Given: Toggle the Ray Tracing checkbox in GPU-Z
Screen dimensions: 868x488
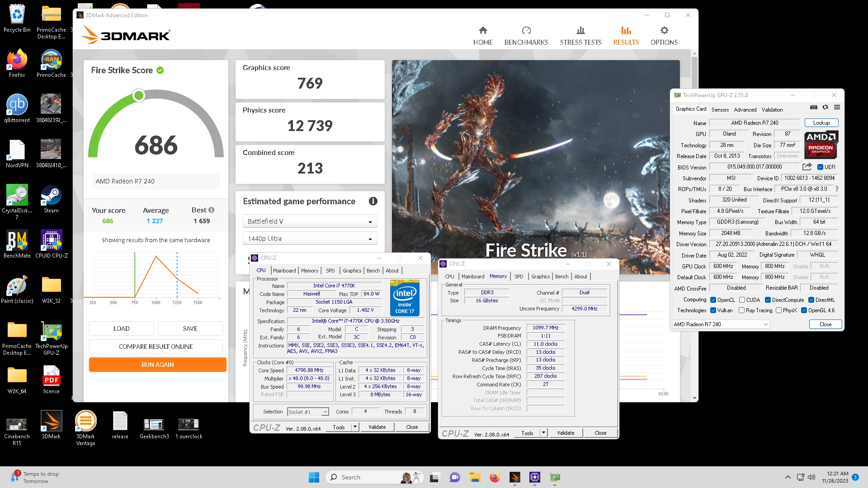Looking at the screenshot, I should click(741, 310).
